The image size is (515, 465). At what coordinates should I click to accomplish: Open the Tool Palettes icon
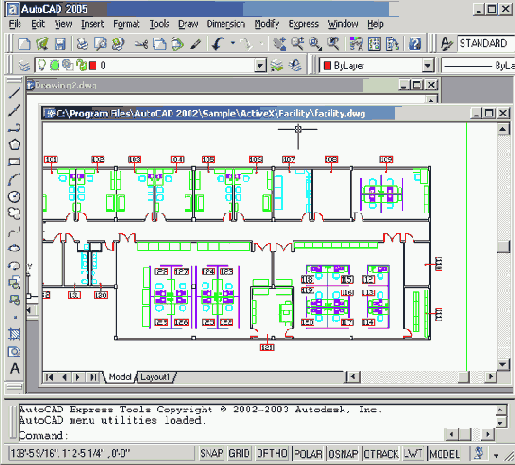click(392, 44)
